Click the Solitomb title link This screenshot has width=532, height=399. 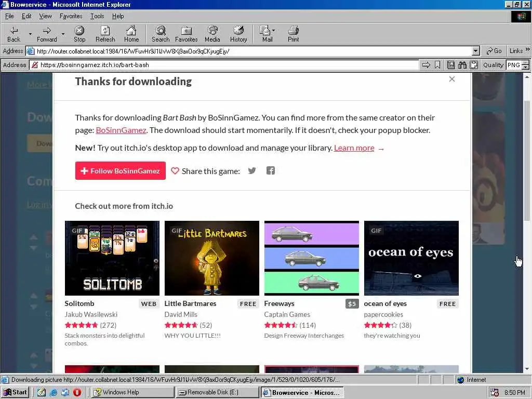[79, 303]
